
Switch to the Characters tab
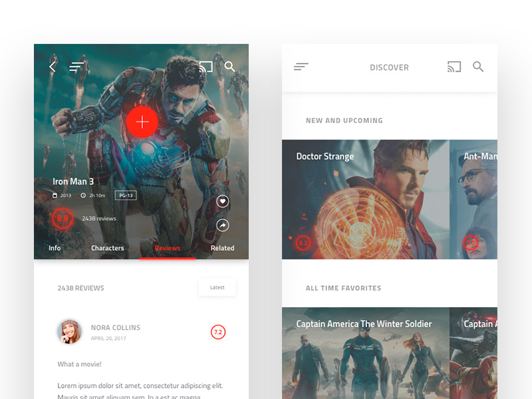pos(108,248)
